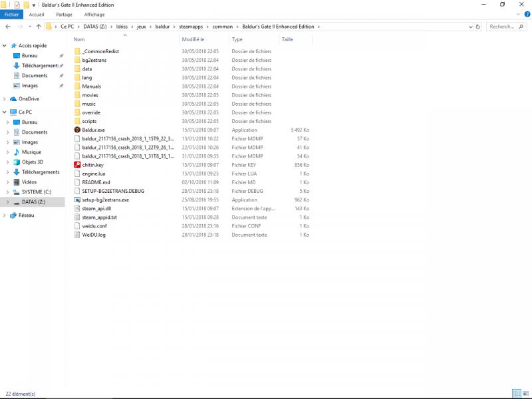Select the chitin.key red file icon

(x=77, y=165)
